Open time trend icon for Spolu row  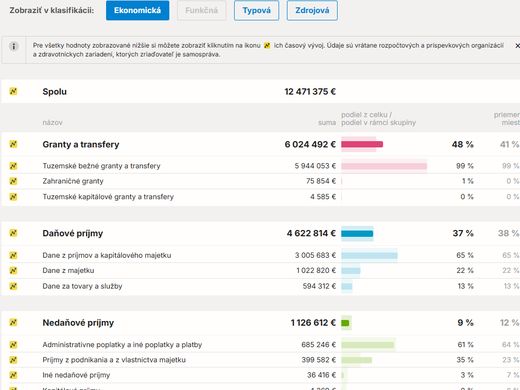tap(13, 91)
